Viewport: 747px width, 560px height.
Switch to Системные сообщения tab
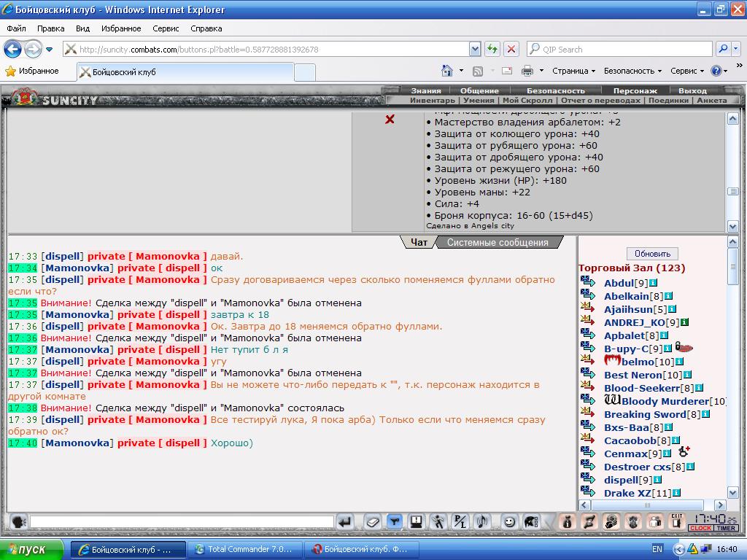498,242
